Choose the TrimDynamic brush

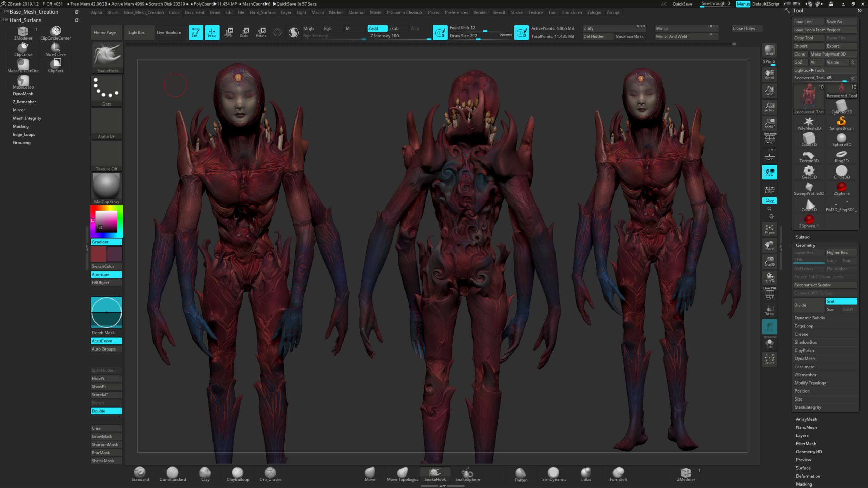(553, 473)
